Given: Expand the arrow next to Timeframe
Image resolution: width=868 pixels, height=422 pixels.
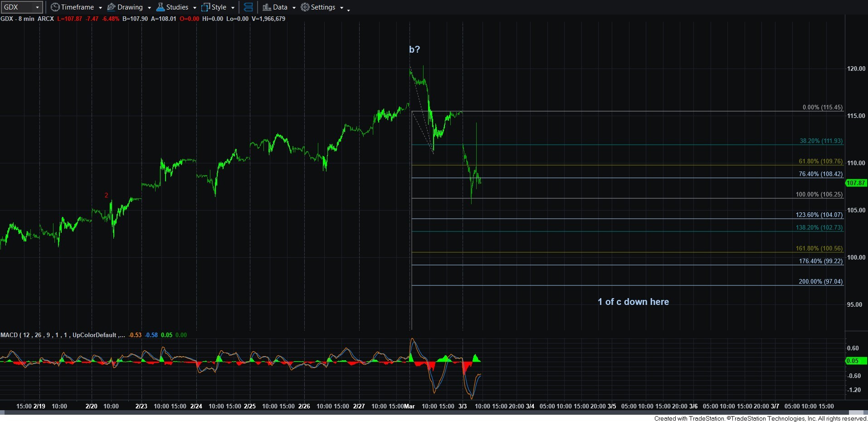Looking at the screenshot, I should 100,8.
